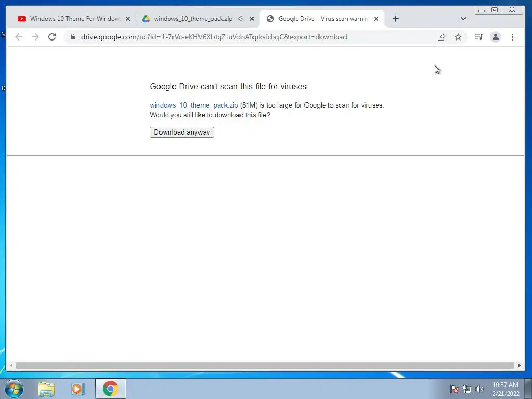Close the YouTube Windows 10 Theme tab

[x=128, y=19]
